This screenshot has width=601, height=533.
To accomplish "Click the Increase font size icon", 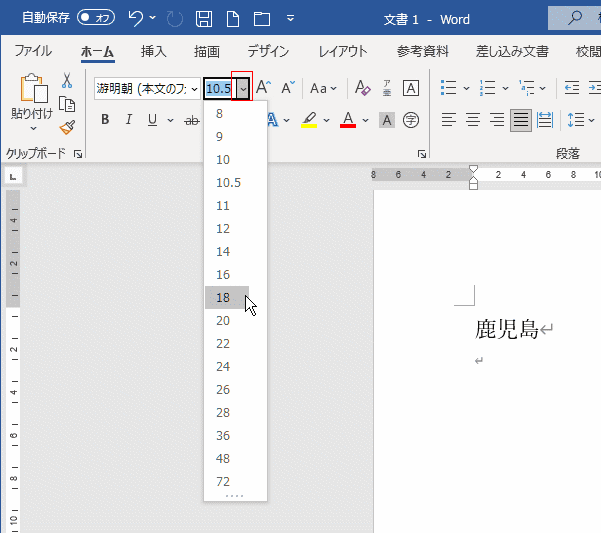I will [x=264, y=88].
